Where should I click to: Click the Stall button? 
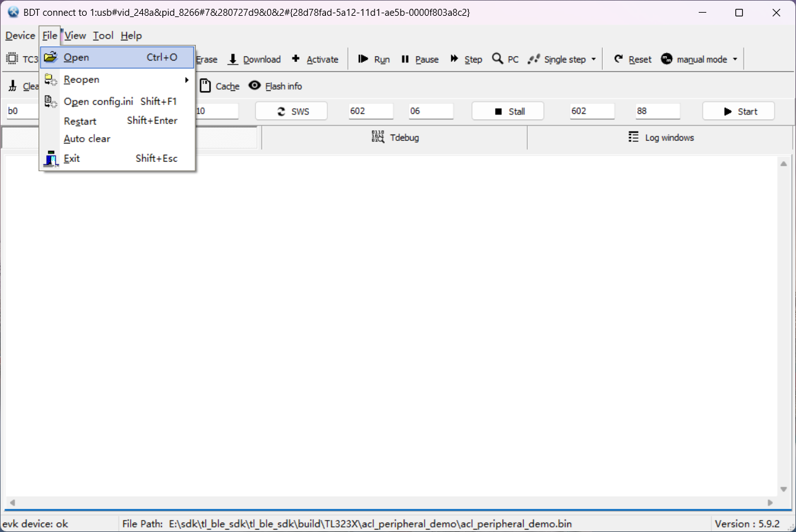coord(508,111)
